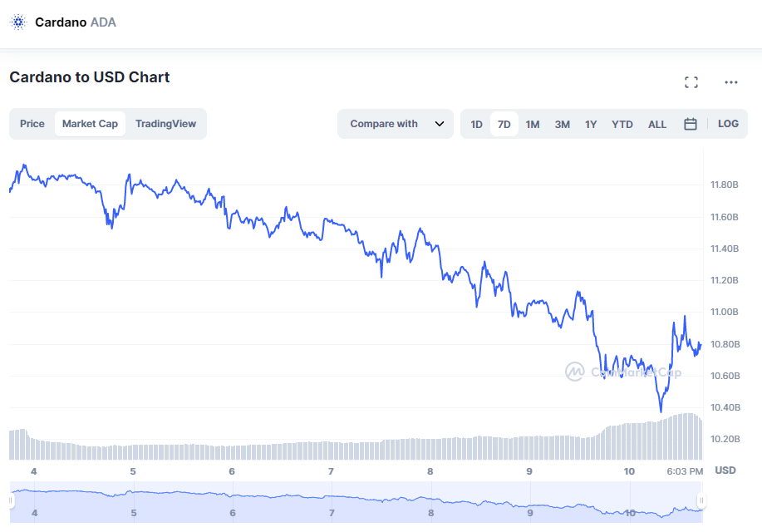Set chart range to 7D

coord(504,124)
